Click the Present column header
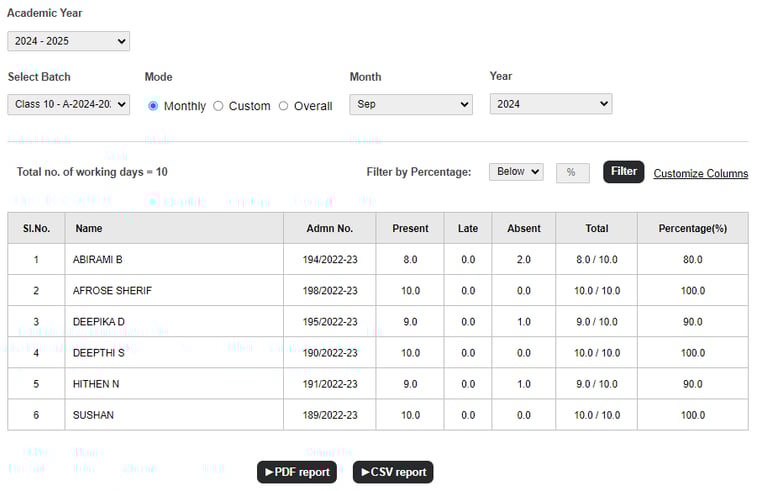768x491 pixels. pyautogui.click(x=410, y=229)
